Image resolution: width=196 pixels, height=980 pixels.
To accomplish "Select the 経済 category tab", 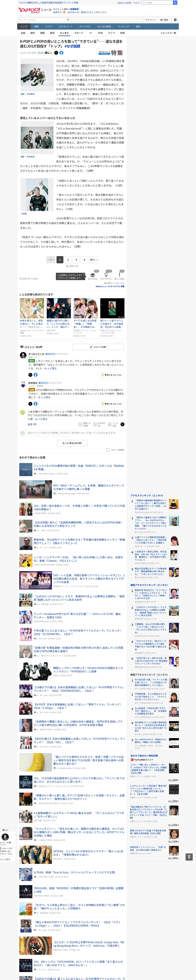I will click(x=52, y=33).
